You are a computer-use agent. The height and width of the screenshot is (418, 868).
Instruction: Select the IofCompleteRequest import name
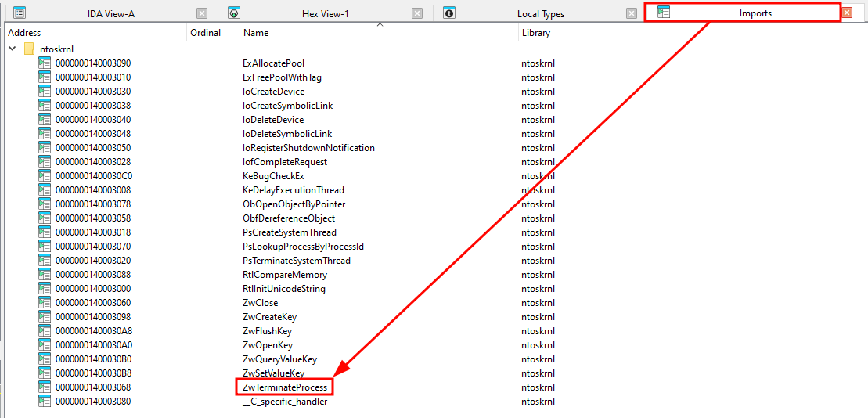[285, 162]
